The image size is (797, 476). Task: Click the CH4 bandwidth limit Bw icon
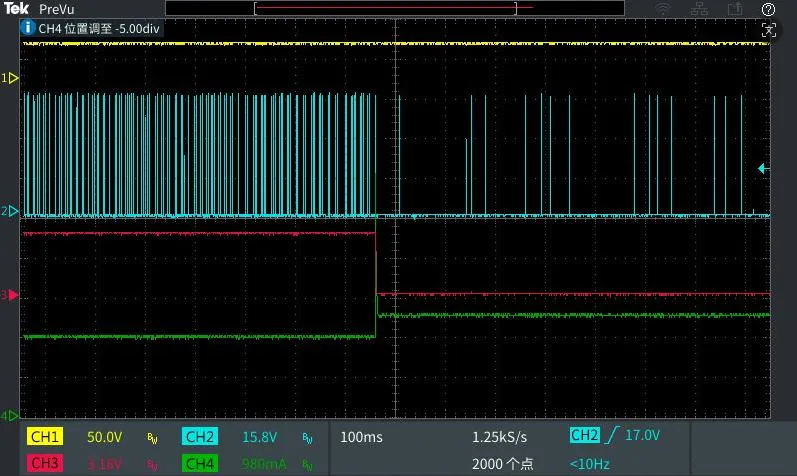click(x=307, y=464)
